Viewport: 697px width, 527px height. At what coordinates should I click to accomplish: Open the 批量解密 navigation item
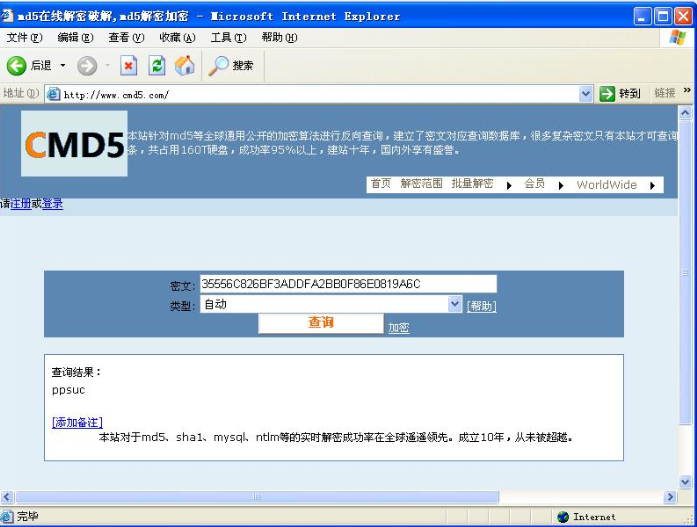click(473, 184)
